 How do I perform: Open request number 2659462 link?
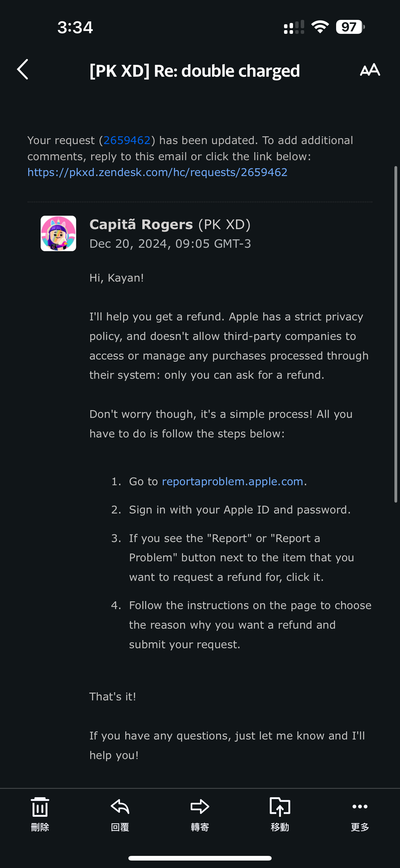click(127, 140)
